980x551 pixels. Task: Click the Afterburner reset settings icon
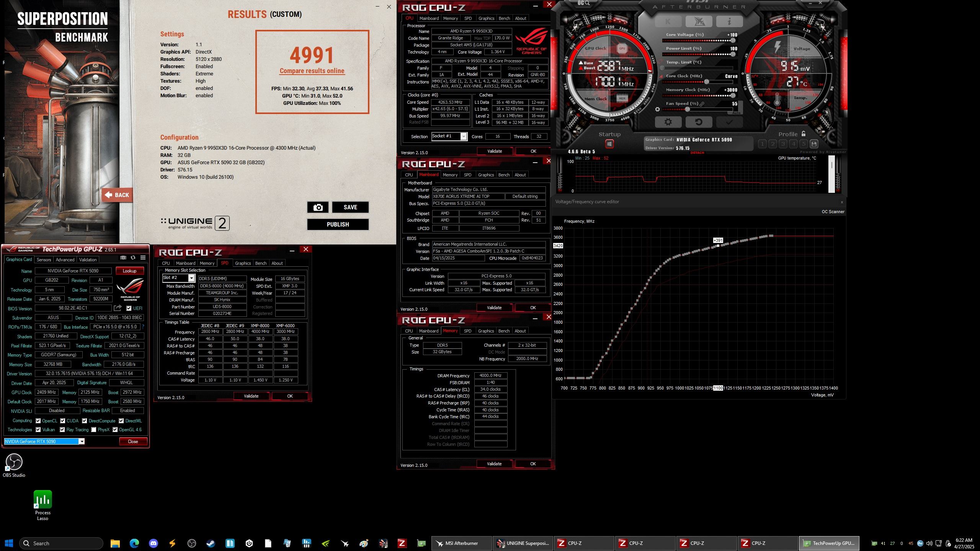(x=699, y=122)
